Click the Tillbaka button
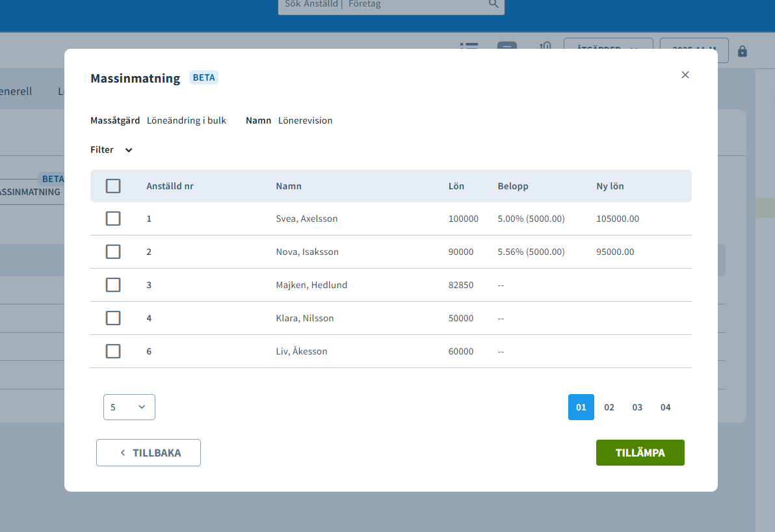The width and height of the screenshot is (775, 532). click(x=148, y=453)
